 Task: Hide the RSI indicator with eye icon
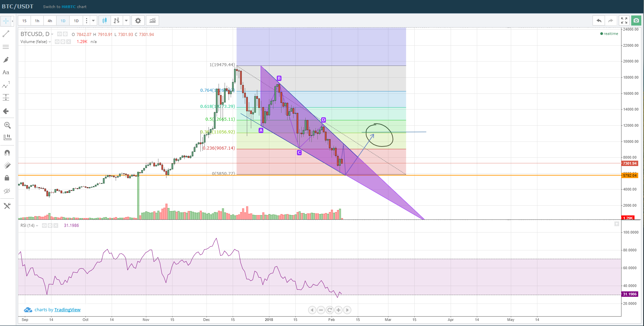coord(44,226)
